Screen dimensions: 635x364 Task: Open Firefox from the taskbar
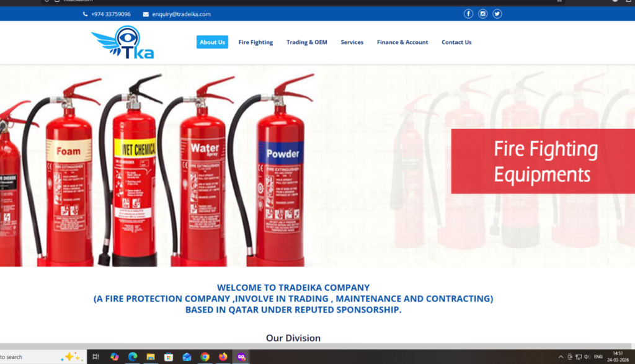coord(223,357)
